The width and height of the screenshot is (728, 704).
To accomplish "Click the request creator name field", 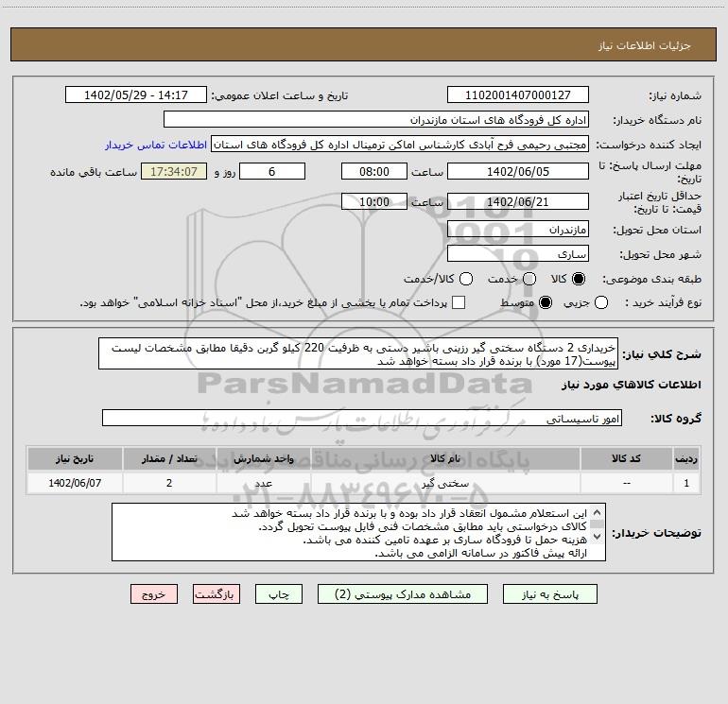I will pos(400,145).
